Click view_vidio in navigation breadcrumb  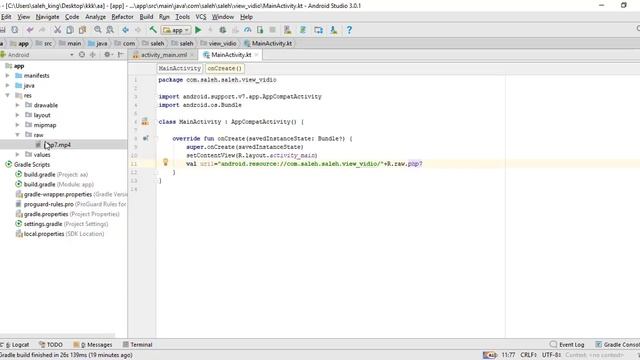pos(218,43)
